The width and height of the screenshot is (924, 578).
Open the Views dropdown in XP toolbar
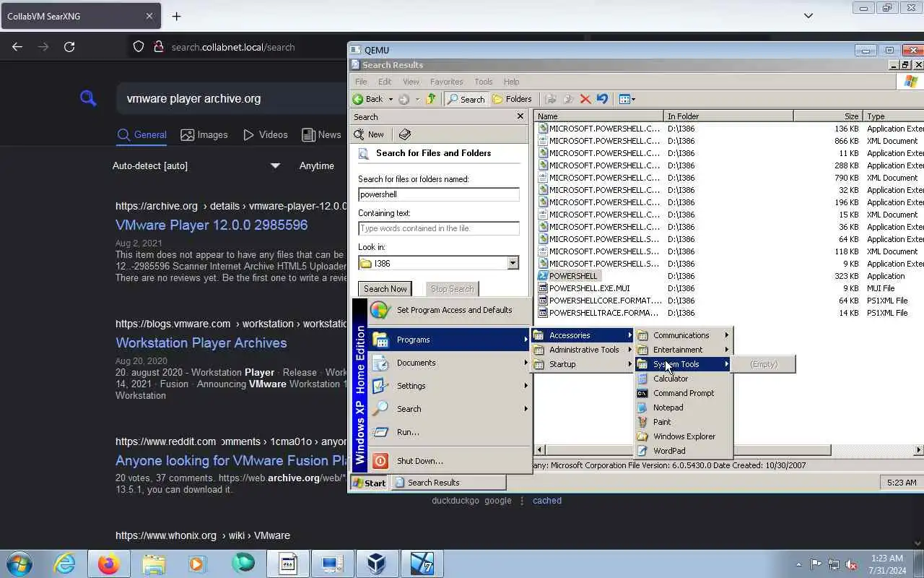(x=627, y=99)
